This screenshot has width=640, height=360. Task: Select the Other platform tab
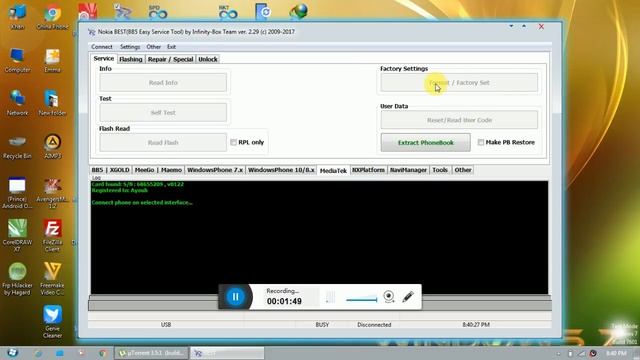[463, 170]
